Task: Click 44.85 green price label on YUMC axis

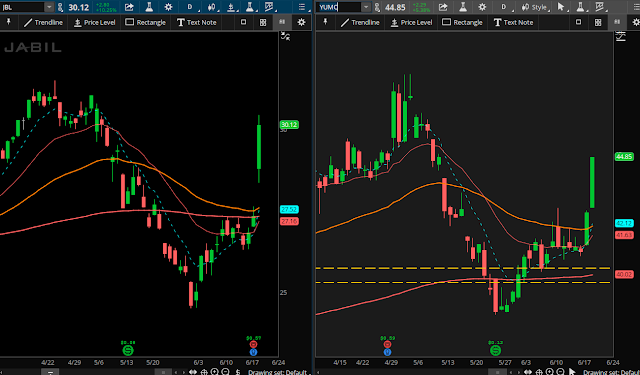Action: pos(624,156)
